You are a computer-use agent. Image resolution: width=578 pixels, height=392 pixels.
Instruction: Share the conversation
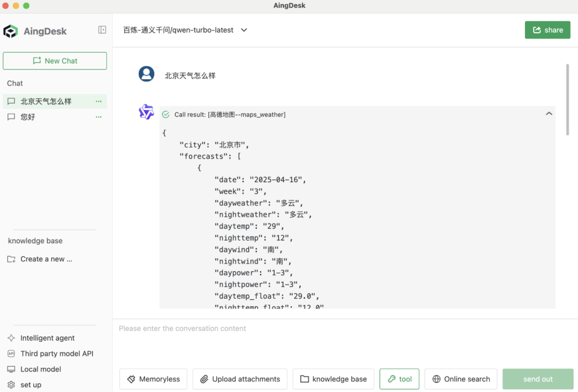tap(547, 30)
